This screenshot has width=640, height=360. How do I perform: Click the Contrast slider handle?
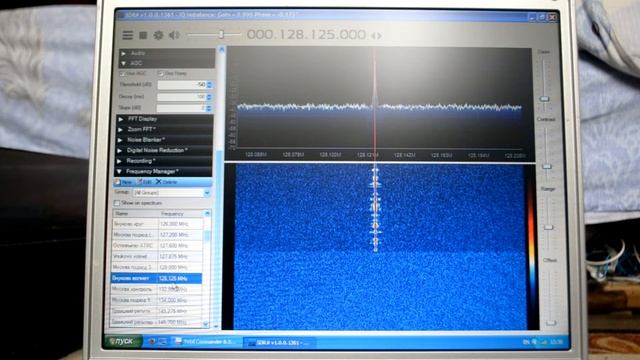pyautogui.click(x=547, y=167)
